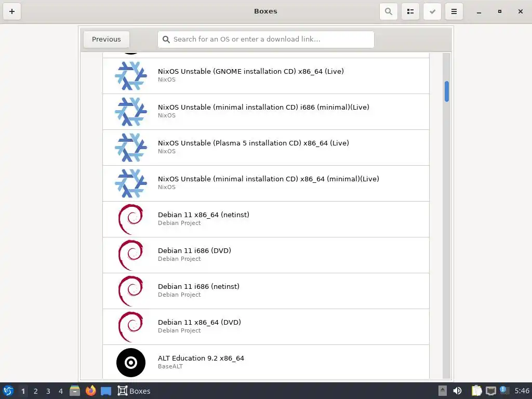Switch to list view icon
This screenshot has height=399, width=532.
click(410, 11)
